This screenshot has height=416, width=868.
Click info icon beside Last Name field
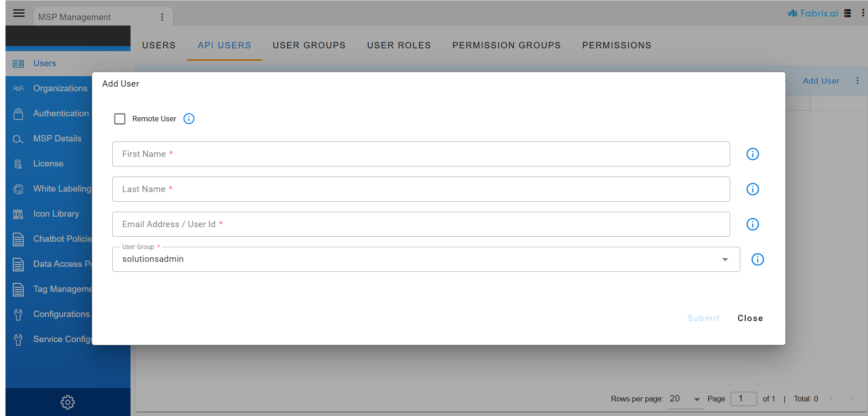(752, 189)
